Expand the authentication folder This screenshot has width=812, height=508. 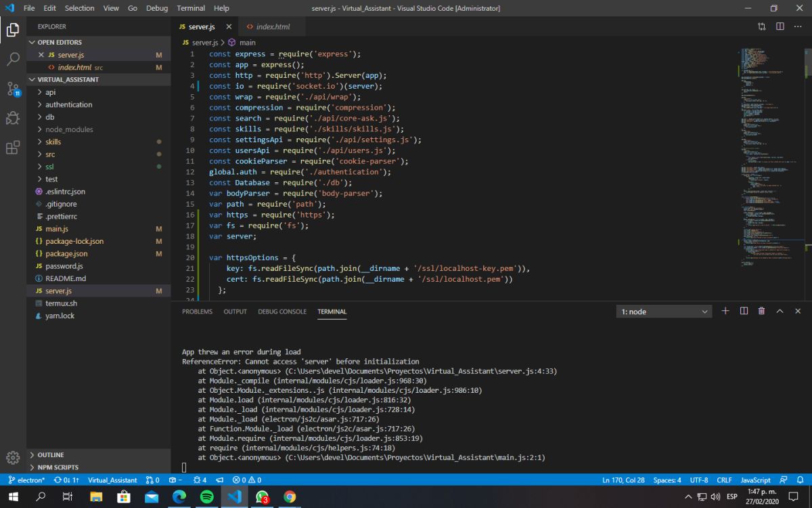tap(98, 104)
